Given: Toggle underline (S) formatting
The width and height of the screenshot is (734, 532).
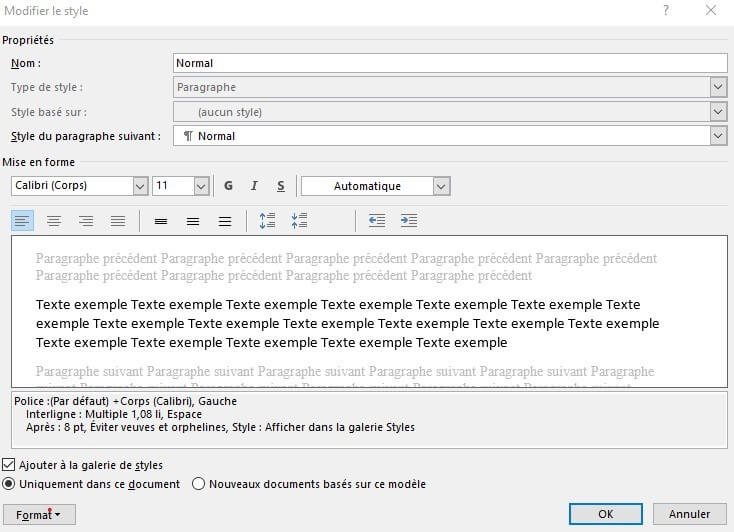Looking at the screenshot, I should [280, 186].
